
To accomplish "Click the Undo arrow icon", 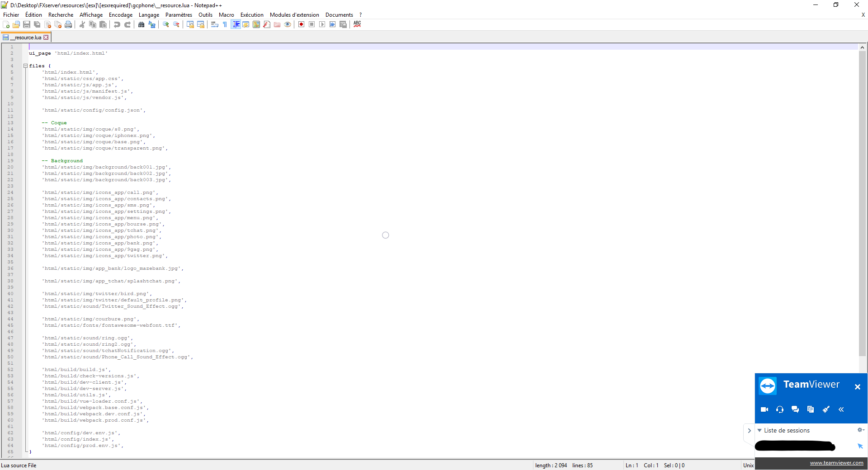I will tap(117, 24).
